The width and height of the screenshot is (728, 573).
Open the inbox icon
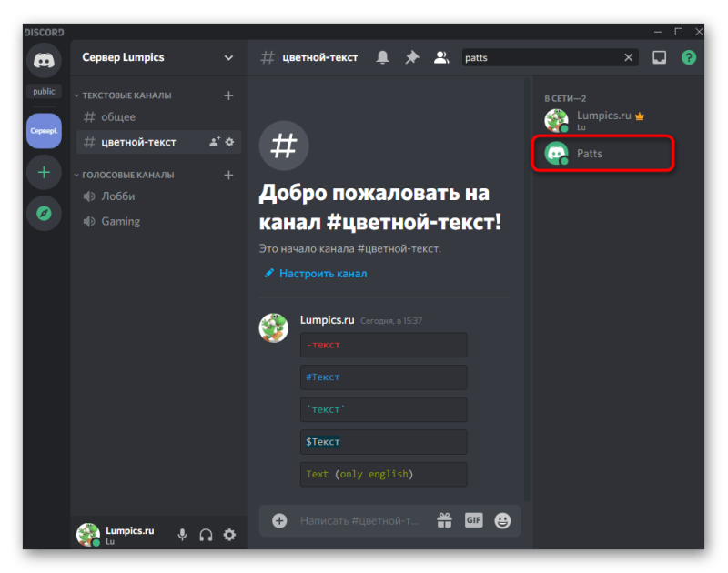click(659, 57)
